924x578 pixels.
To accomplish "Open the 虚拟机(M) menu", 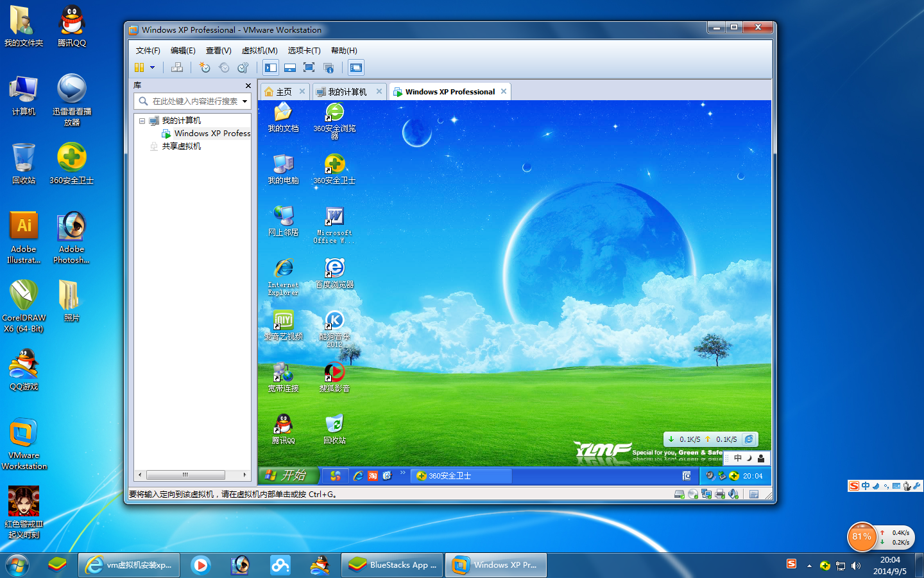I will tap(259, 50).
